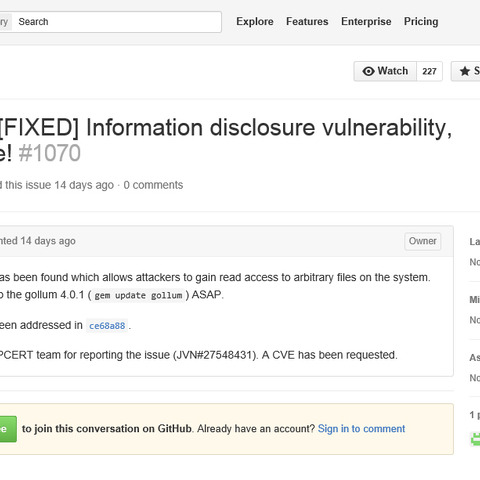
Task: Click the issue number #1070
Action: coord(49,153)
